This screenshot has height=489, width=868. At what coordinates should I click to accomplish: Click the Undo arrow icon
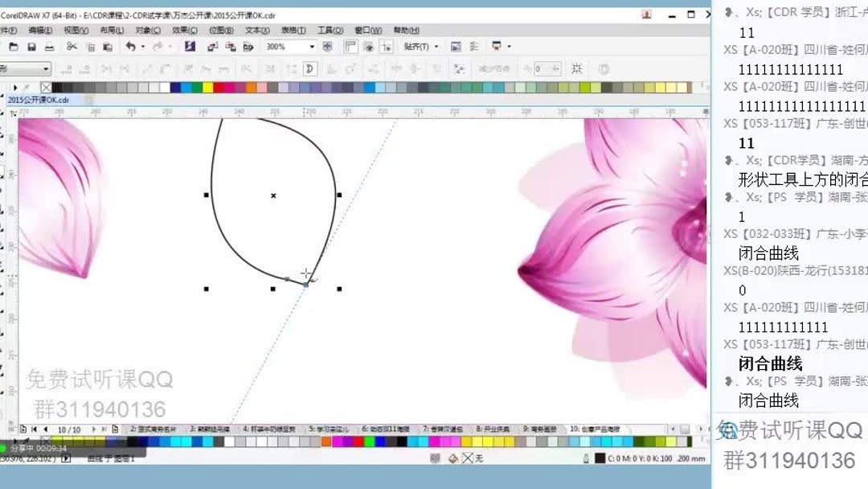pyautogui.click(x=130, y=47)
